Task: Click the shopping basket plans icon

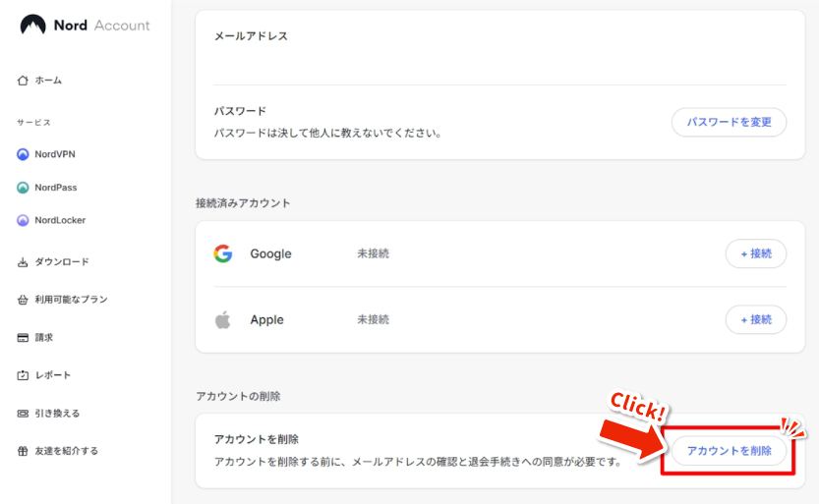Action: (x=23, y=300)
